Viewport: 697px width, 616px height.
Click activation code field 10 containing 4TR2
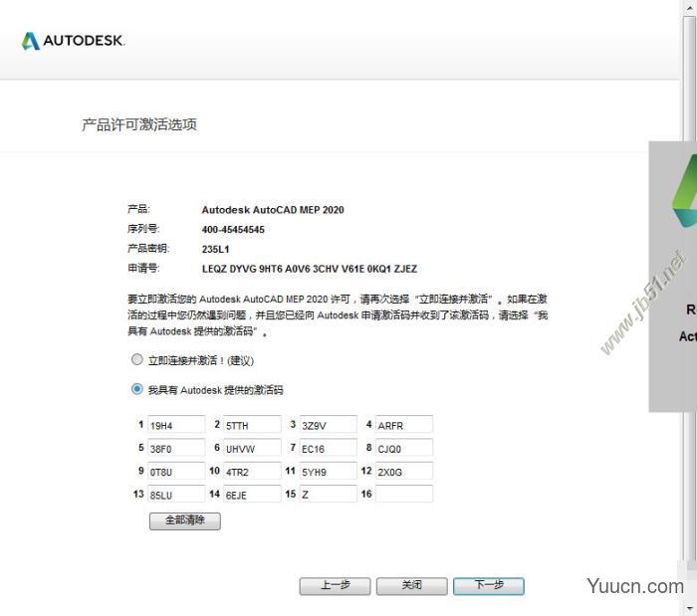coord(252,471)
